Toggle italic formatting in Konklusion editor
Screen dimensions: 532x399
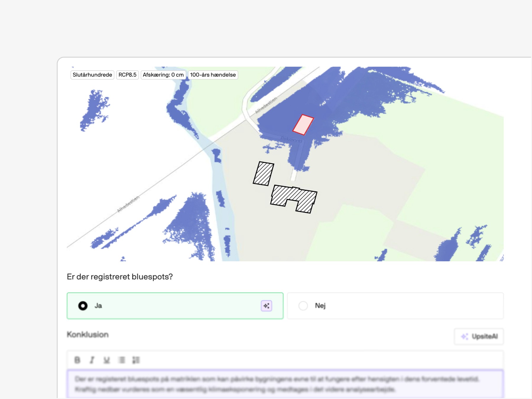pos(92,360)
